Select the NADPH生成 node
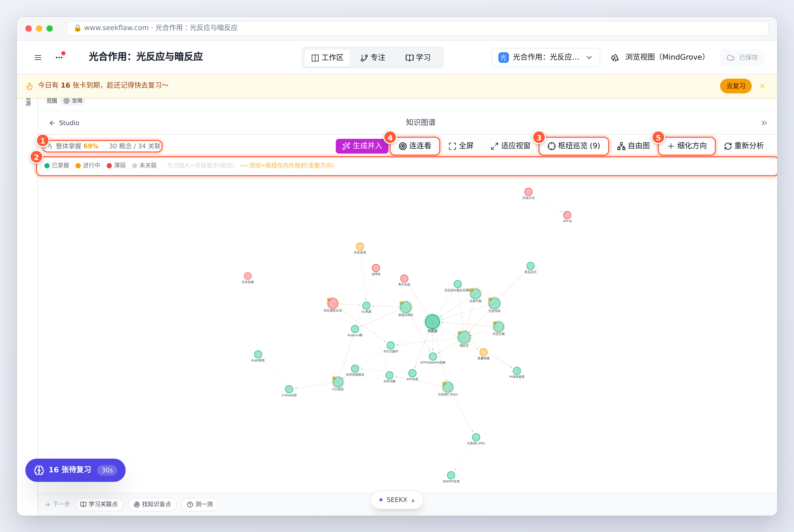The height and width of the screenshot is (532, 794). coord(451,475)
